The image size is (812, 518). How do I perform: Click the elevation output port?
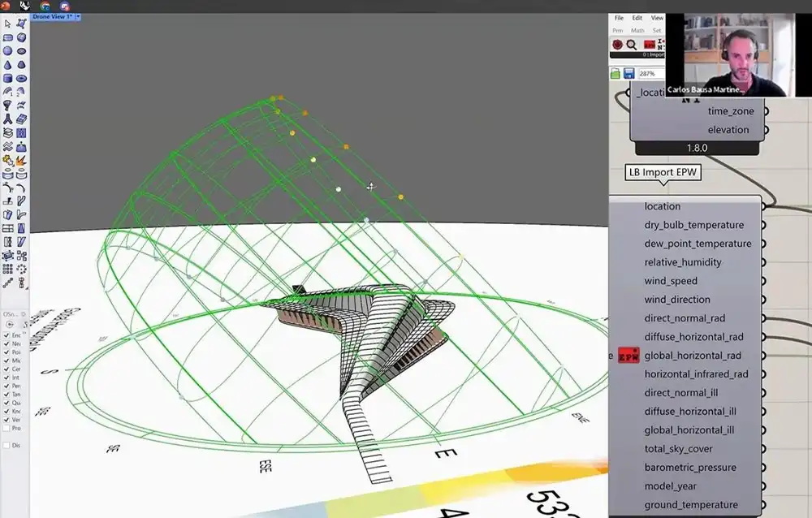pos(766,130)
